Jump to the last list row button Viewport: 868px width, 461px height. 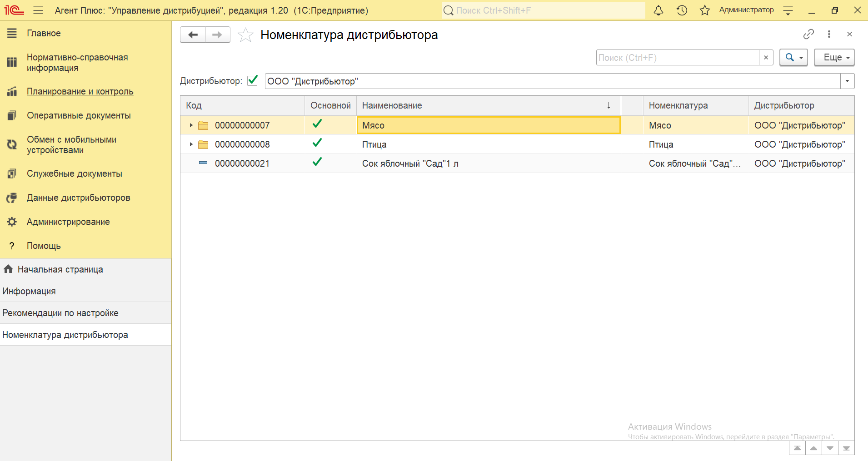(x=846, y=448)
